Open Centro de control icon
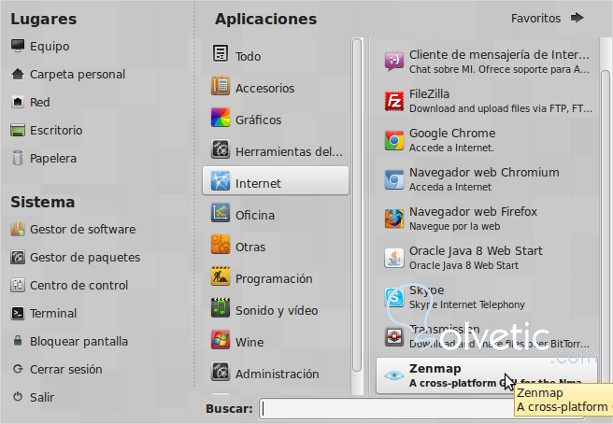 coord(18,285)
